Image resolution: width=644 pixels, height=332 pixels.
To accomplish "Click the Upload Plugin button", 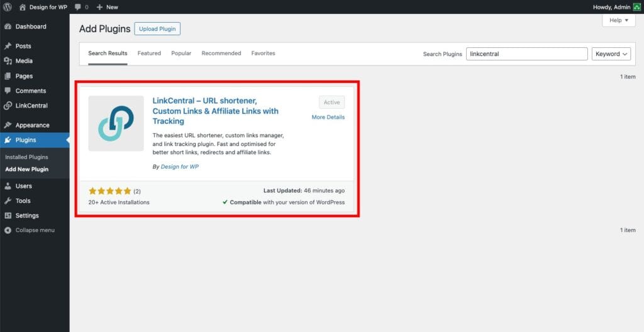I will pyautogui.click(x=157, y=29).
